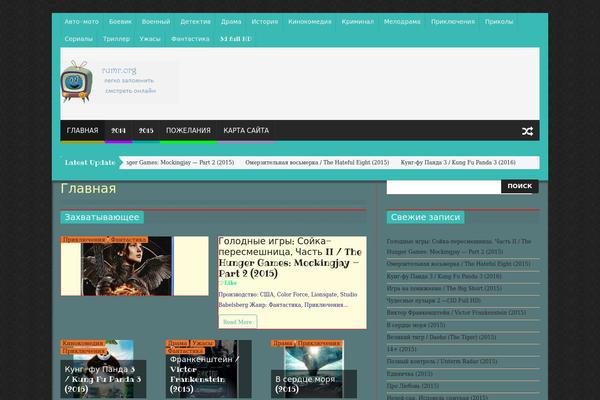Click Ужасы tag on Frankenstein card
This screenshot has height=400, width=600.
(203, 343)
